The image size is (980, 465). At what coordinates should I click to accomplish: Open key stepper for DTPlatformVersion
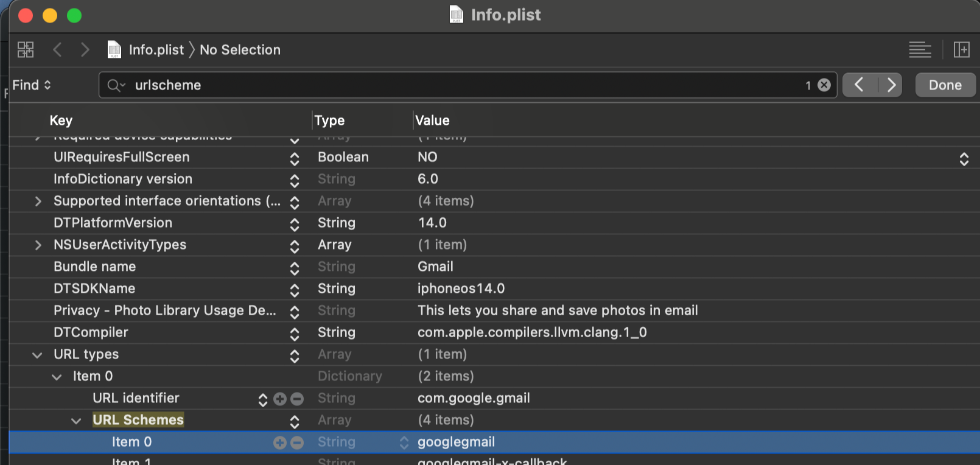tap(295, 224)
